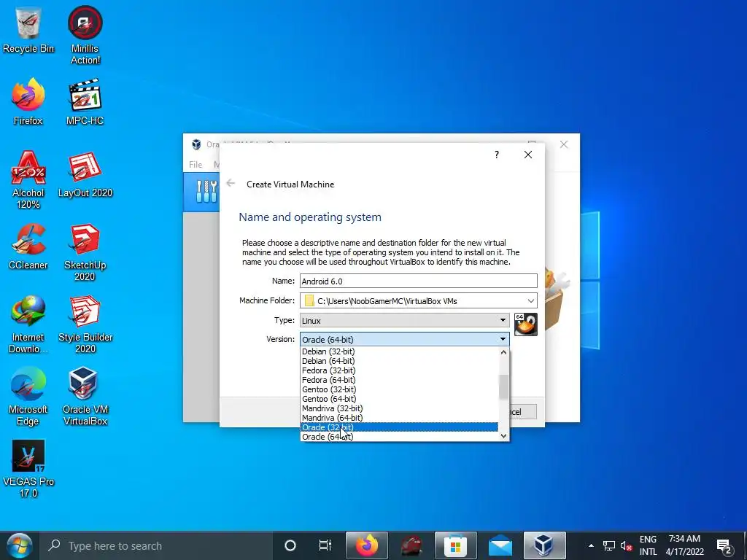The image size is (747, 560).
Task: Close the Create Virtual Machine dialog
Action: (528, 155)
